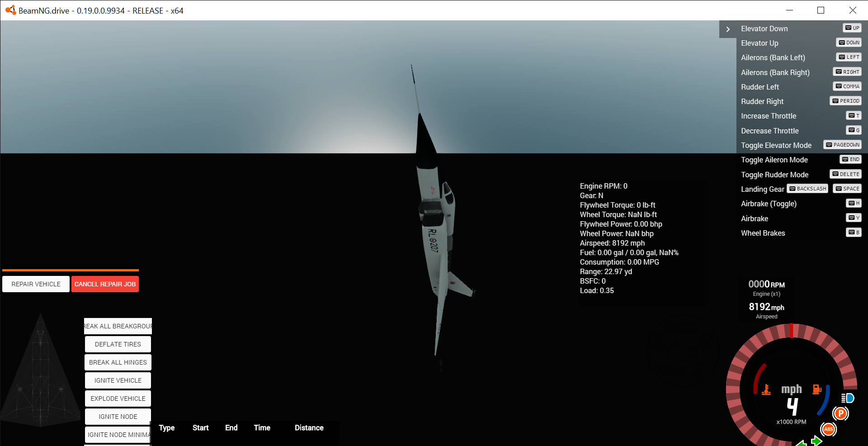Click the right turn signal green arrow
The height and width of the screenshot is (446, 868).
pos(816,441)
